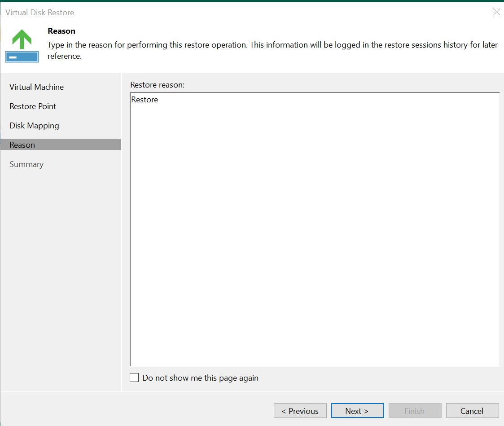Proceed with the 'Next >' button
The width and height of the screenshot is (504, 426).
(357, 411)
